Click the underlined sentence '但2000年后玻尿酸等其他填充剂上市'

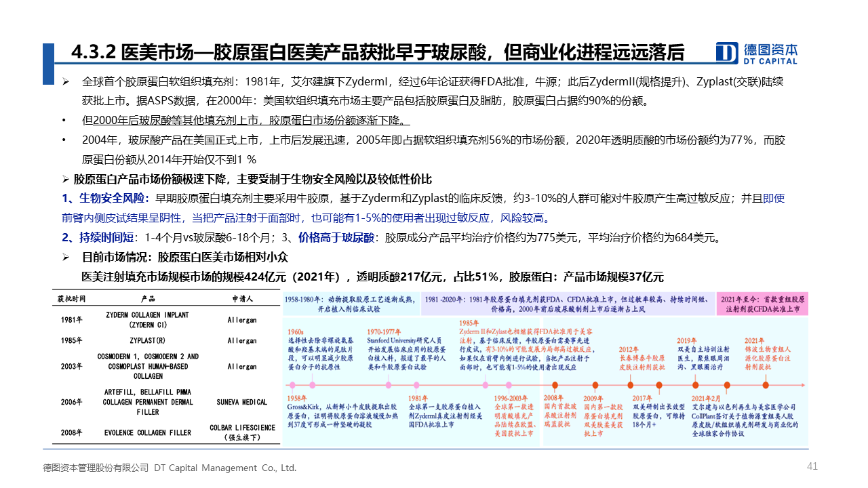(245, 121)
